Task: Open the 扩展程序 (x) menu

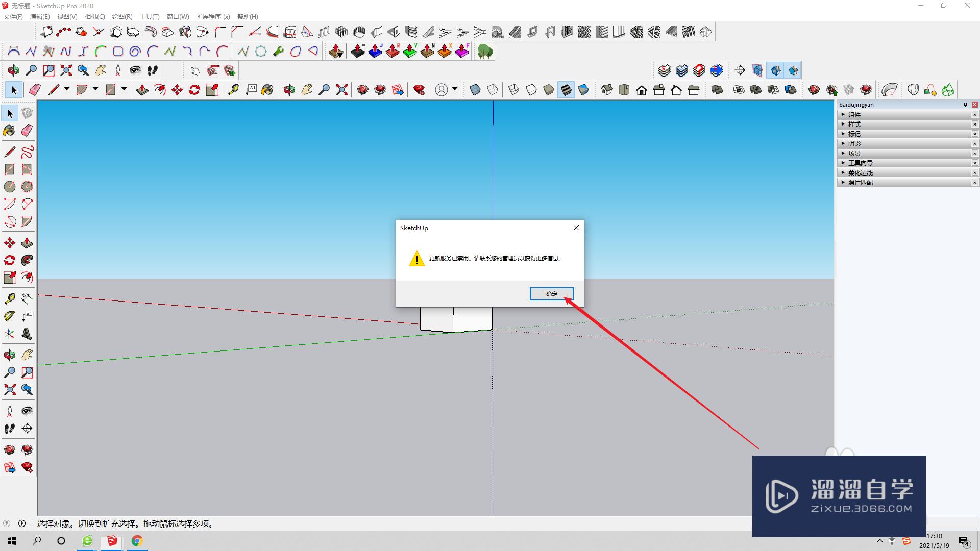Action: coord(213,17)
